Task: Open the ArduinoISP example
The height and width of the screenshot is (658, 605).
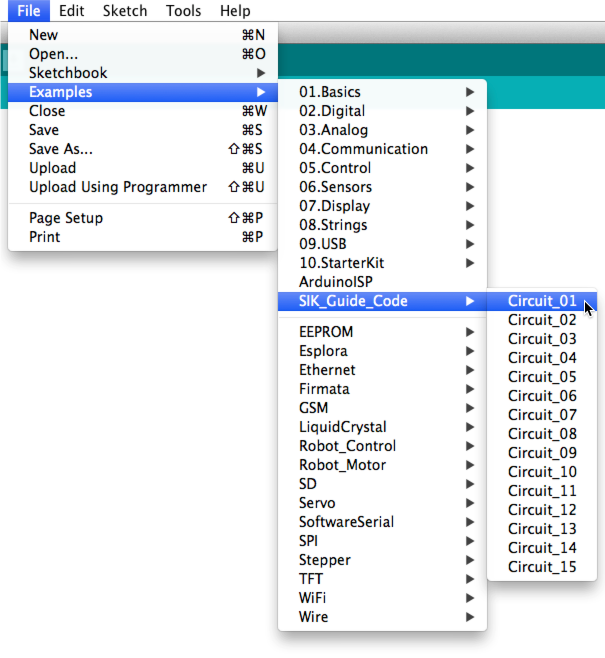Action: pyautogui.click(x=382, y=282)
